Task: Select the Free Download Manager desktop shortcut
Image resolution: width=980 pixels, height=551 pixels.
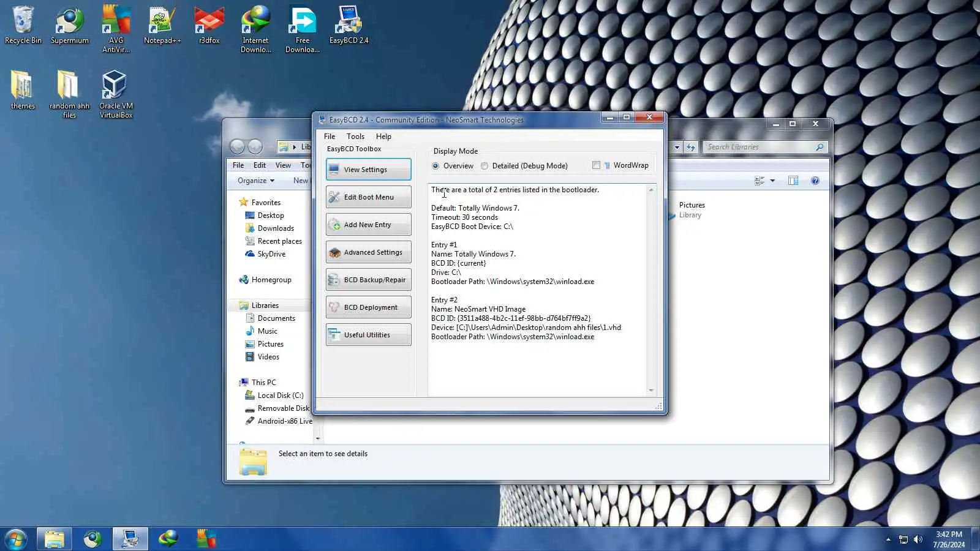Action: (x=303, y=29)
